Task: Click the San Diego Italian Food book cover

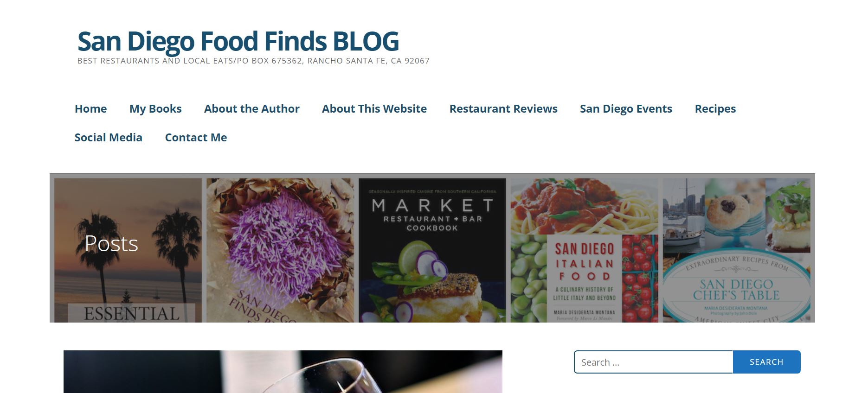Action: 584,250
